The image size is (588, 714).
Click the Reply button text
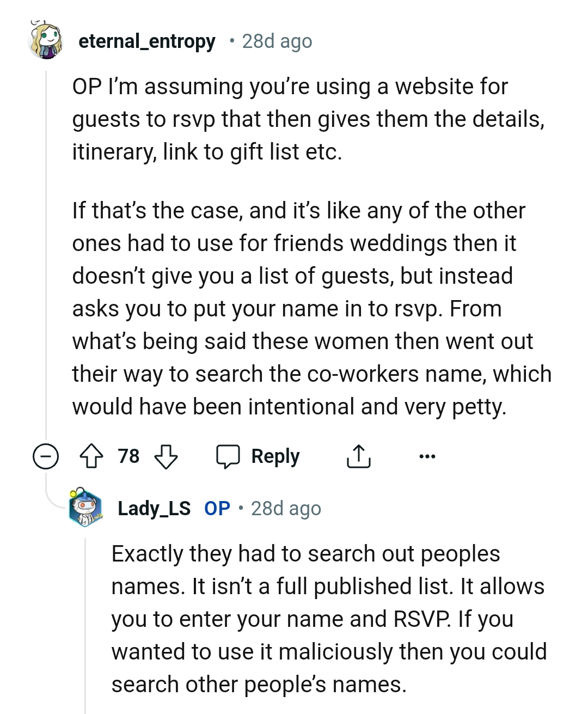[275, 456]
